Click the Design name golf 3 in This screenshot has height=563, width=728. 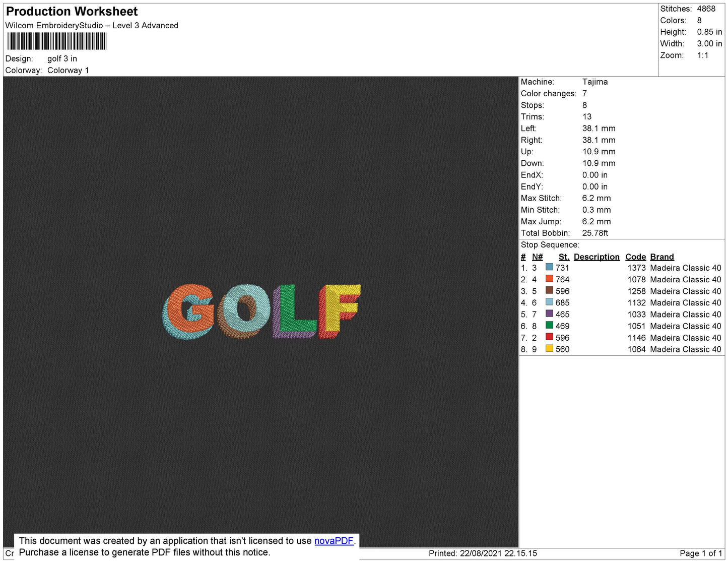[62, 58]
